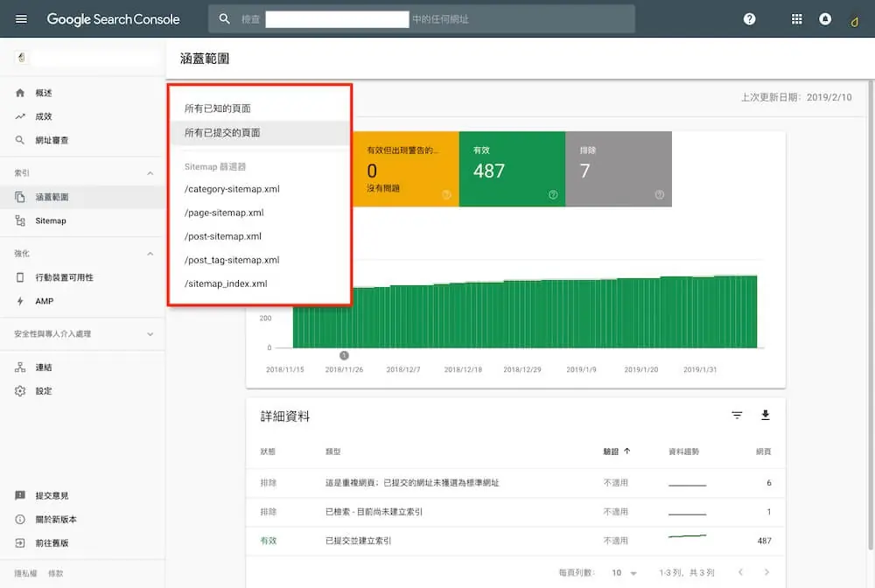The image size is (875, 588).
Task: Open row 已檢索 - 目前尚未建立索引
Action: pyautogui.click(x=515, y=512)
